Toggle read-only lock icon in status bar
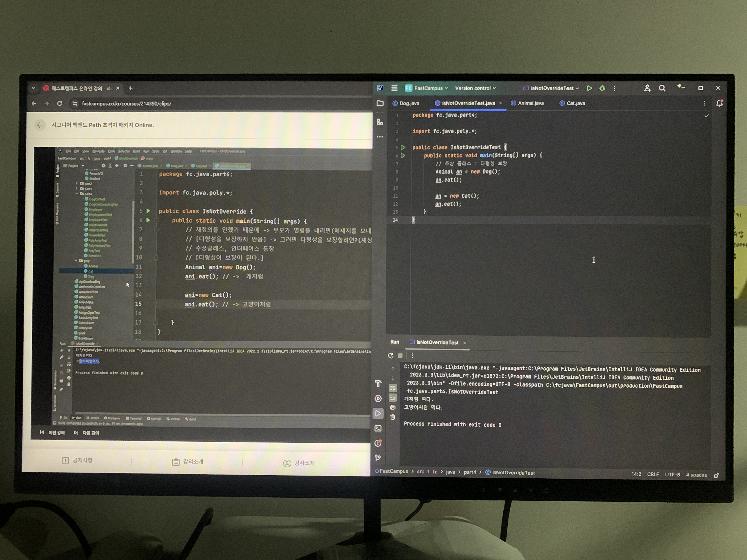Viewport: 747px width, 560px height. [x=717, y=475]
